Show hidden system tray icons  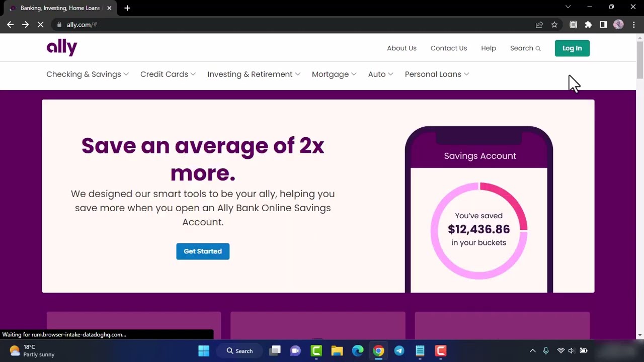point(533,351)
